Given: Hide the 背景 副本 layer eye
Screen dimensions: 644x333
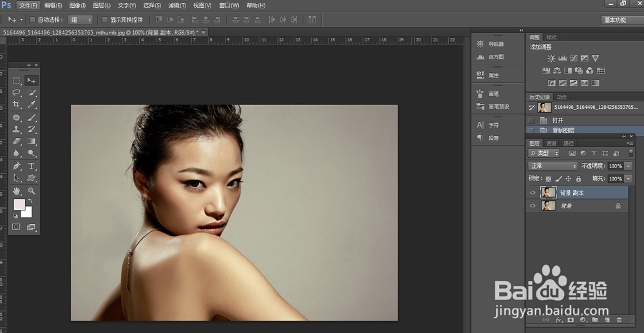Looking at the screenshot, I should pos(533,193).
